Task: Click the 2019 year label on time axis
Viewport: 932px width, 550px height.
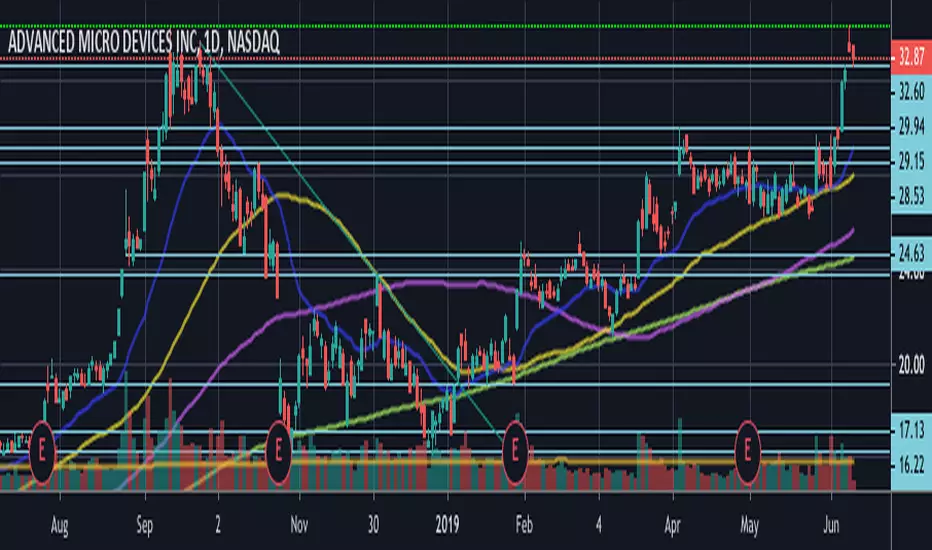Action: click(x=447, y=526)
